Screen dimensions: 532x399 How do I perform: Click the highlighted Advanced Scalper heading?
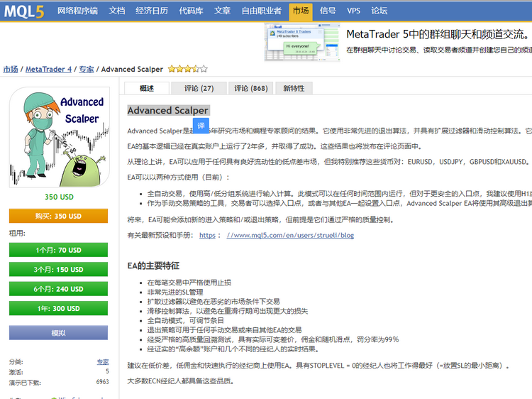click(x=168, y=110)
